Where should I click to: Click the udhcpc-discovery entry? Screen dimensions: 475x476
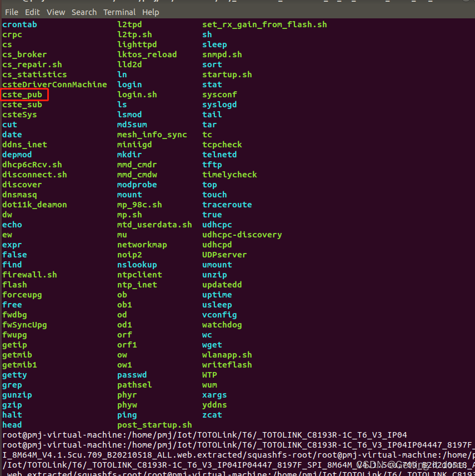pos(242,235)
